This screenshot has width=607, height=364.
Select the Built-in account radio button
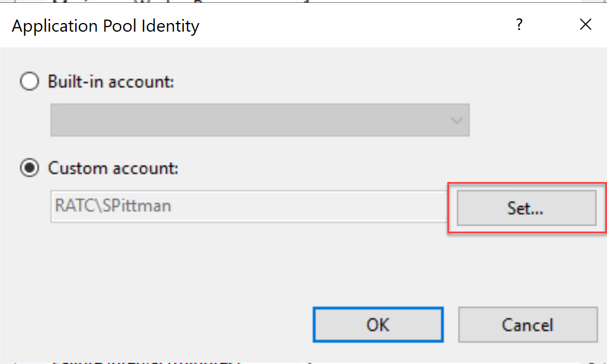[29, 82]
